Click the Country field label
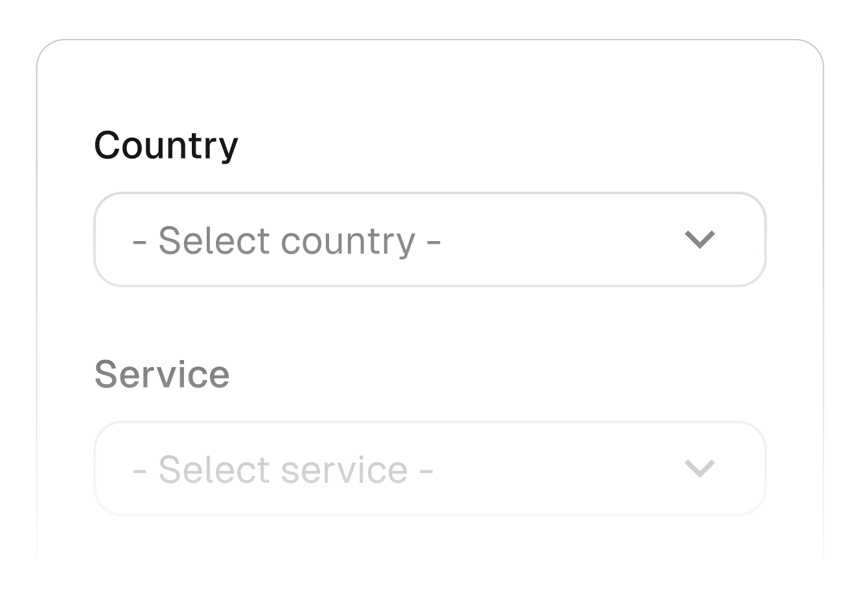The width and height of the screenshot is (861, 616). (166, 145)
